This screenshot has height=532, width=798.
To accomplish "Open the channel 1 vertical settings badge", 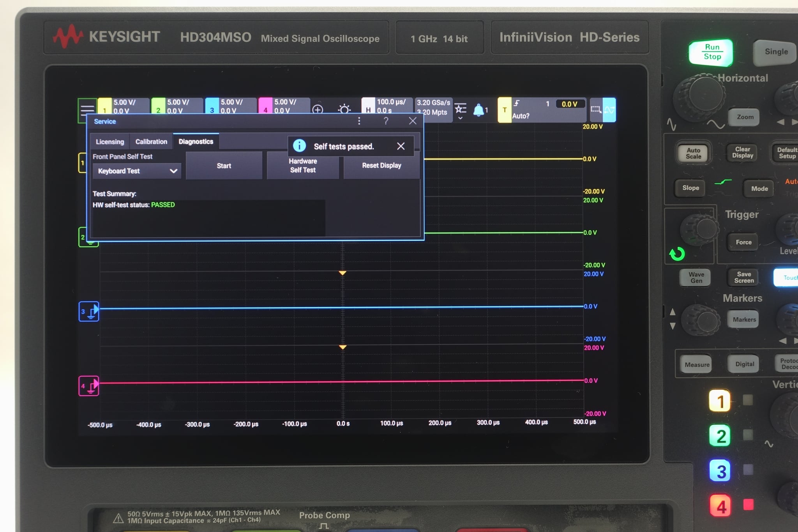I will (x=123, y=106).
